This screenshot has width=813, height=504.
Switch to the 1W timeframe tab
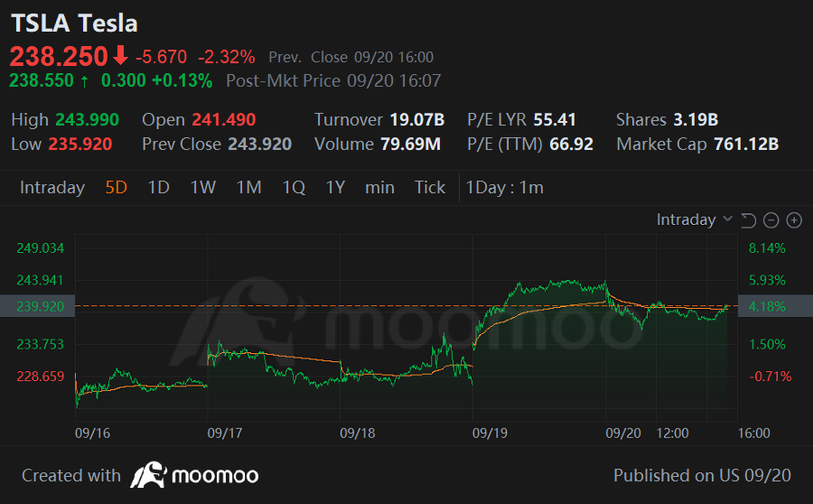[x=202, y=187]
